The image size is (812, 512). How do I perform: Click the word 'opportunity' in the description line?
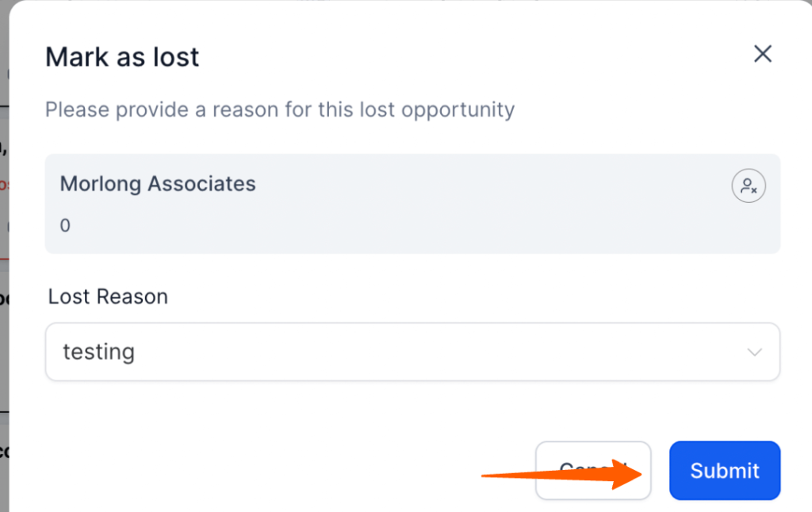pyautogui.click(x=458, y=109)
